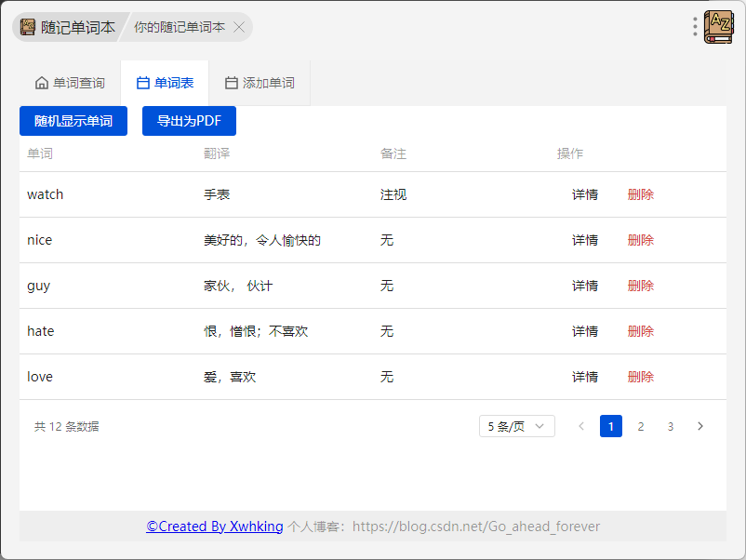Select the 单词表 tab
The height and width of the screenshot is (560, 746).
(165, 83)
